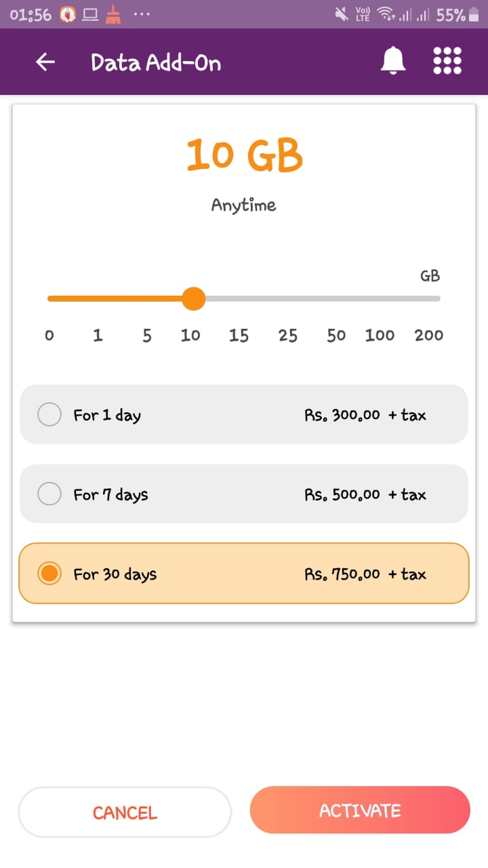This screenshot has width=488, height=868.
Task: Tap the Wi-Fi icon in status bar
Action: coord(386,14)
